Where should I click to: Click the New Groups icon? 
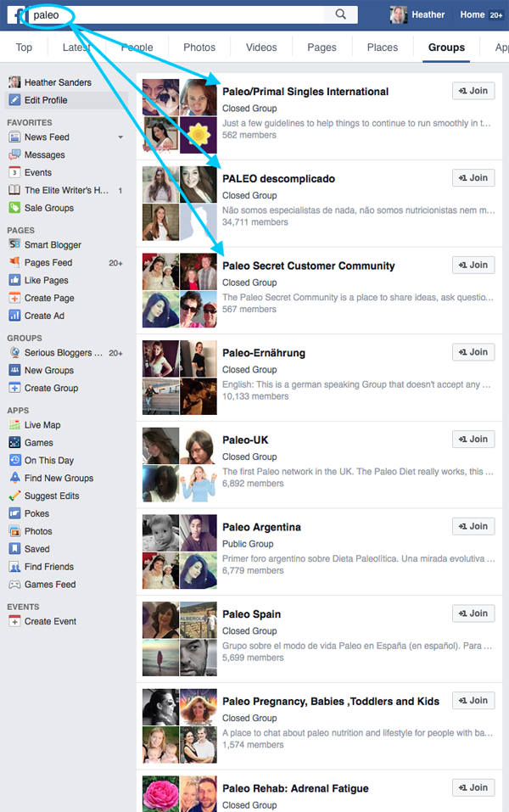(14, 370)
